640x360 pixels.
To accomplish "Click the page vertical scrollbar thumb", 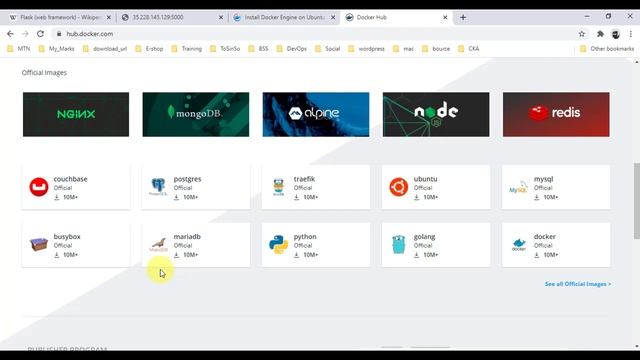I will click(637, 201).
